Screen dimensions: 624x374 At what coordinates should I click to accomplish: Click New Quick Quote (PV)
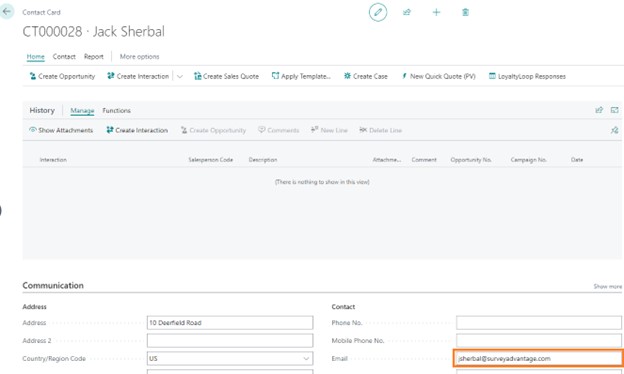(x=438, y=76)
